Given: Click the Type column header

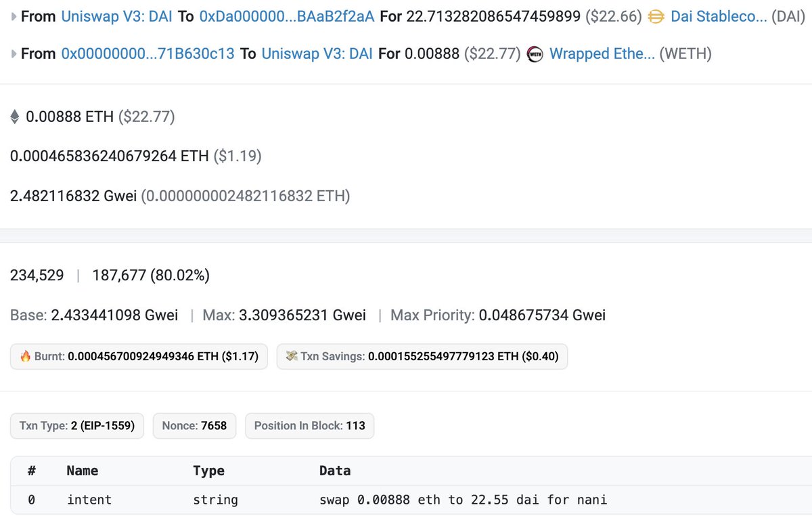Looking at the screenshot, I should click(208, 471).
